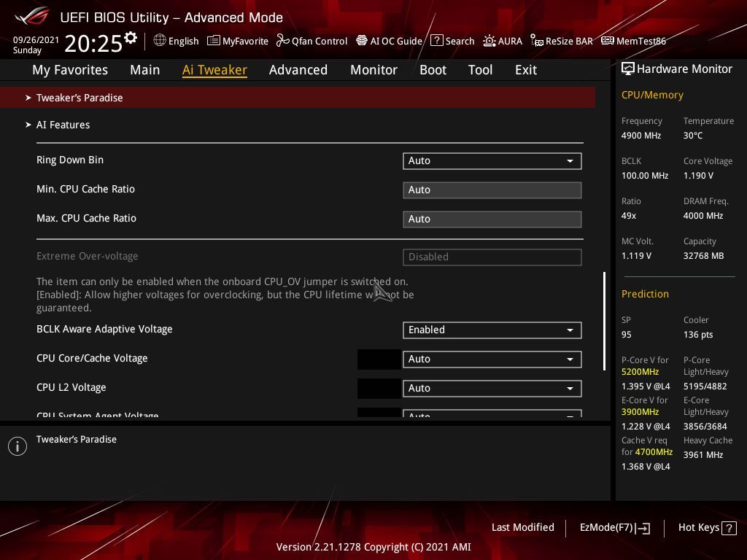Click Ring Down Bin label
This screenshot has width=747, height=560.
click(70, 160)
